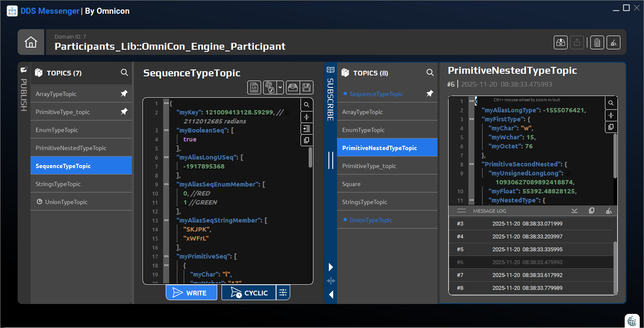Click the Home icon button
Viewport: 644px width, 328px height.
point(31,42)
